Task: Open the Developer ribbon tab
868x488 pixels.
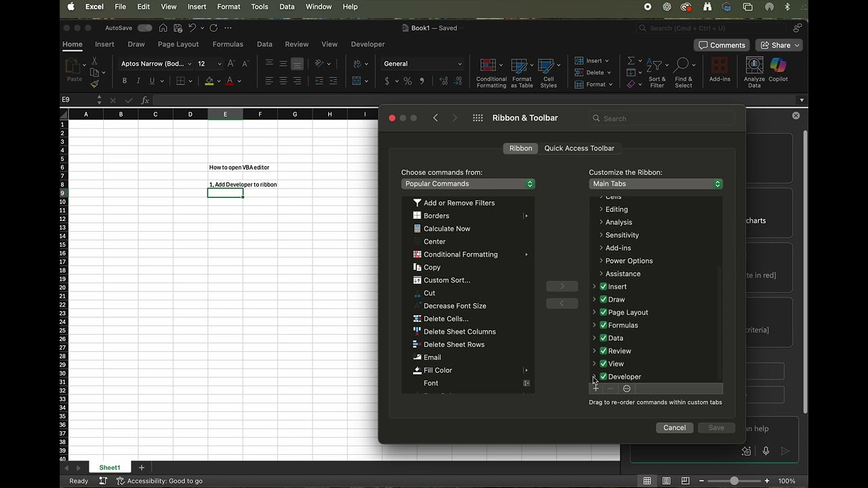Action: pyautogui.click(x=368, y=44)
